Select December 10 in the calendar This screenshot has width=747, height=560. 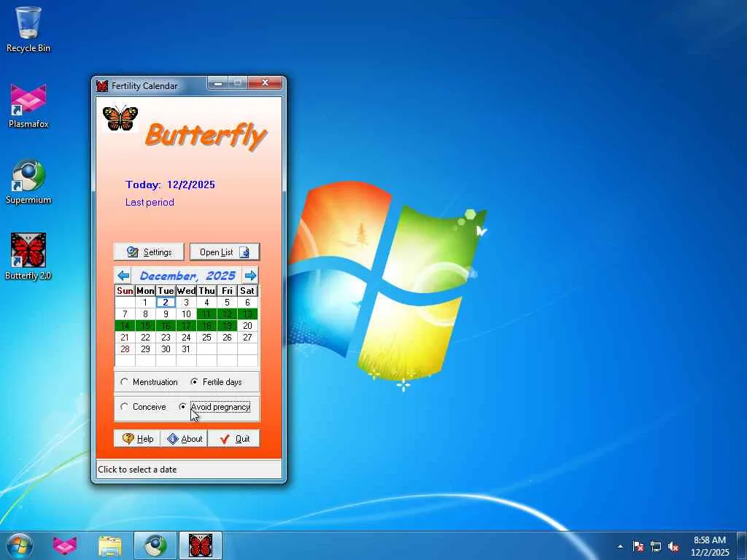(x=186, y=314)
